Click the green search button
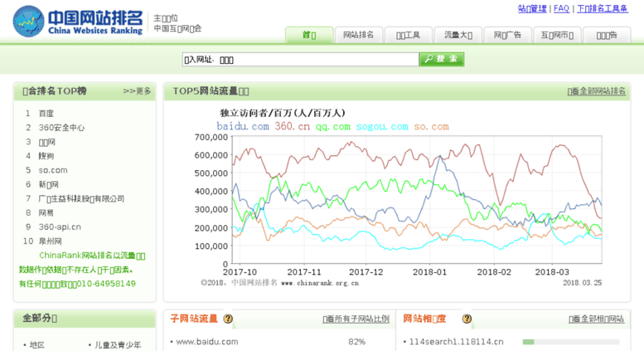 click(442, 59)
